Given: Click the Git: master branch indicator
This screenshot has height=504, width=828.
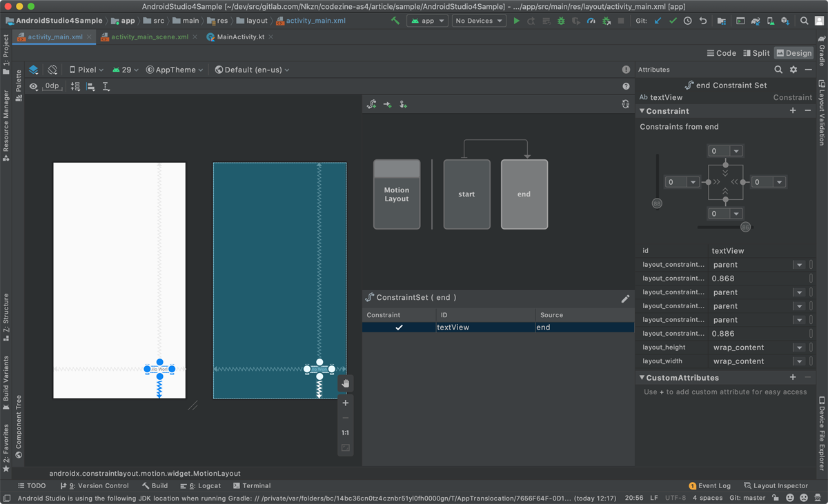Looking at the screenshot, I should (747, 497).
